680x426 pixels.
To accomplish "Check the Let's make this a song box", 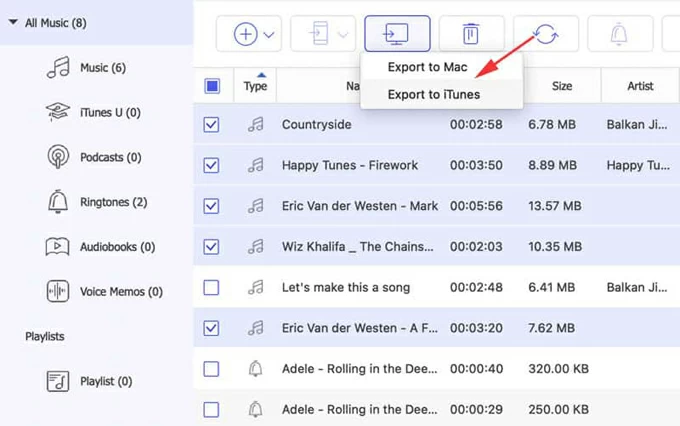I will click(211, 288).
